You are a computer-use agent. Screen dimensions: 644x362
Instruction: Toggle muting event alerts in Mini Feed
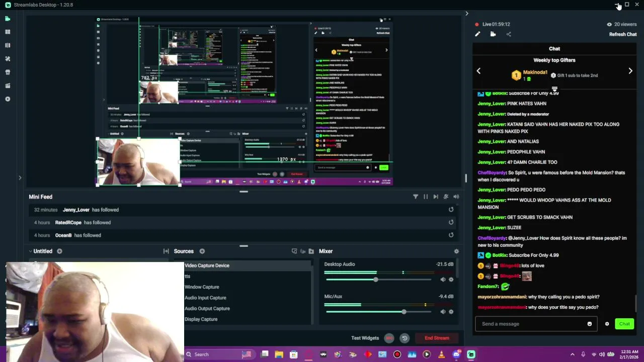pyautogui.click(x=446, y=197)
